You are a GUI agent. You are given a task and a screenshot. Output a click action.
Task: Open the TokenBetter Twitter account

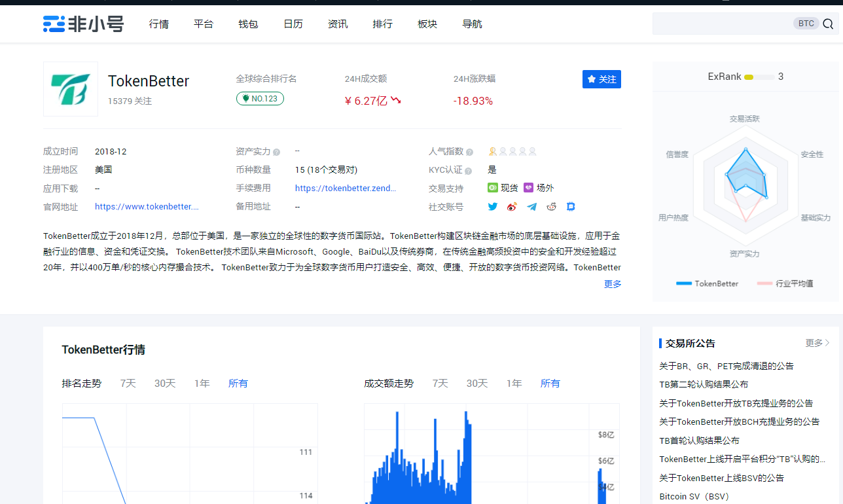493,207
